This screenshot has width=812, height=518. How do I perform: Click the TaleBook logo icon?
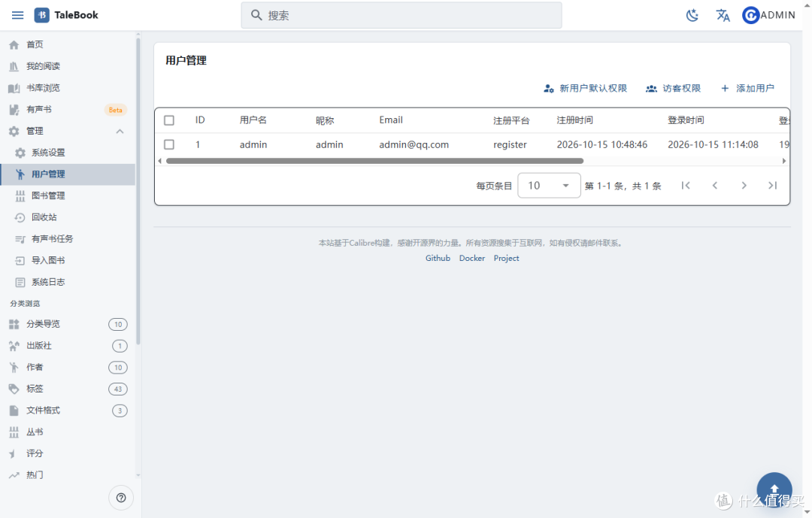click(42, 15)
